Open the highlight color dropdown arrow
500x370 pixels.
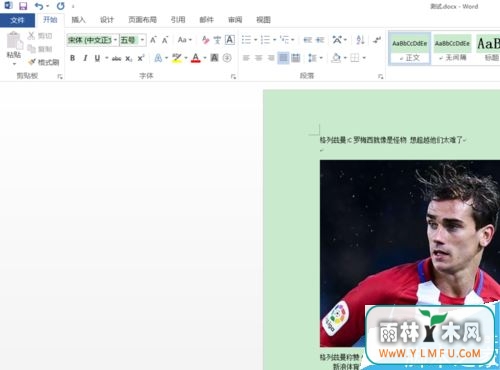[186, 58]
